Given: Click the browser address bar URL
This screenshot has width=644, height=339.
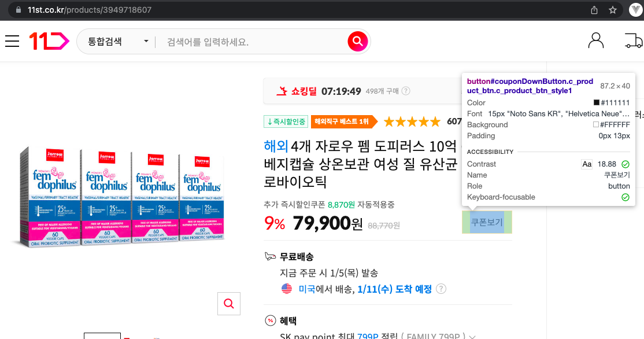Looking at the screenshot, I should [x=90, y=10].
